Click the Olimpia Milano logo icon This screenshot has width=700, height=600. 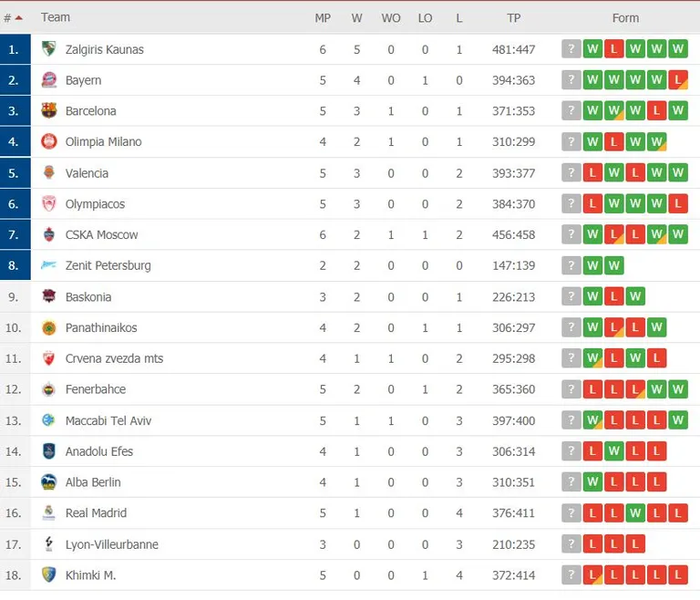tap(48, 141)
